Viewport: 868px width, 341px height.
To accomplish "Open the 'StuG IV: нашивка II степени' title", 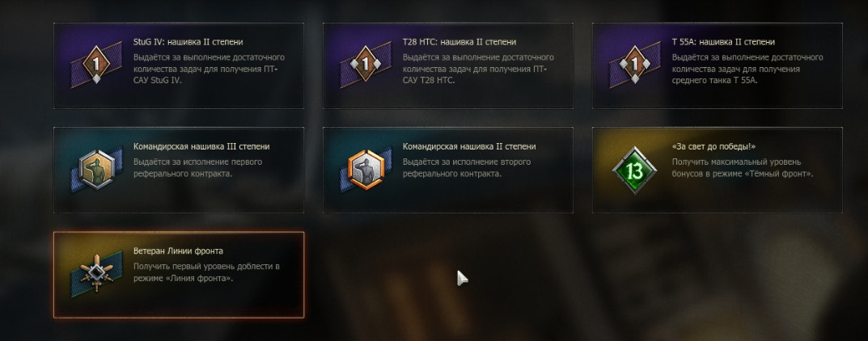I will point(188,42).
